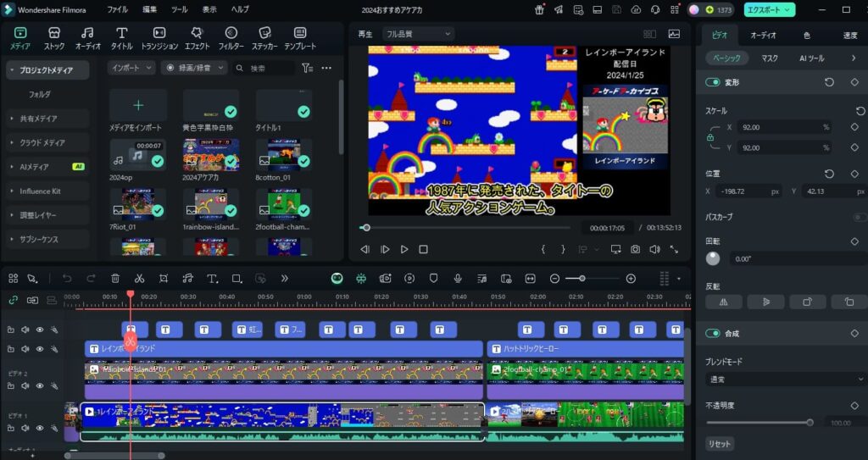
Task: Open the フィルター (Filters) tab
Action: point(231,39)
